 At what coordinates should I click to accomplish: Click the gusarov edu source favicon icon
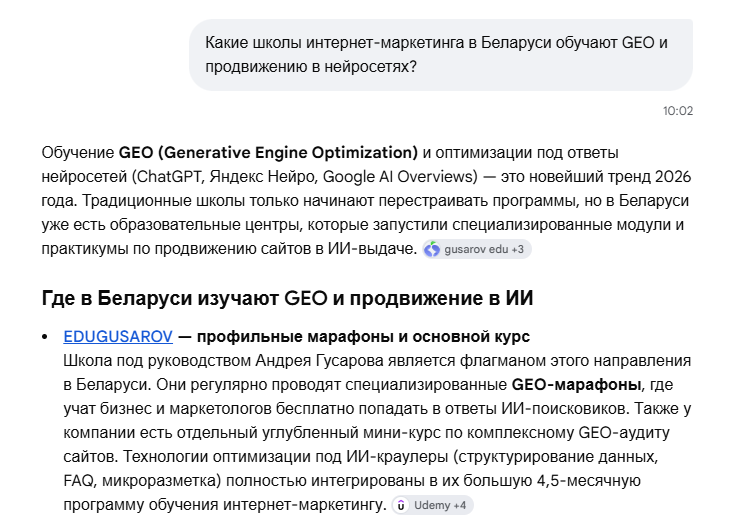432,249
